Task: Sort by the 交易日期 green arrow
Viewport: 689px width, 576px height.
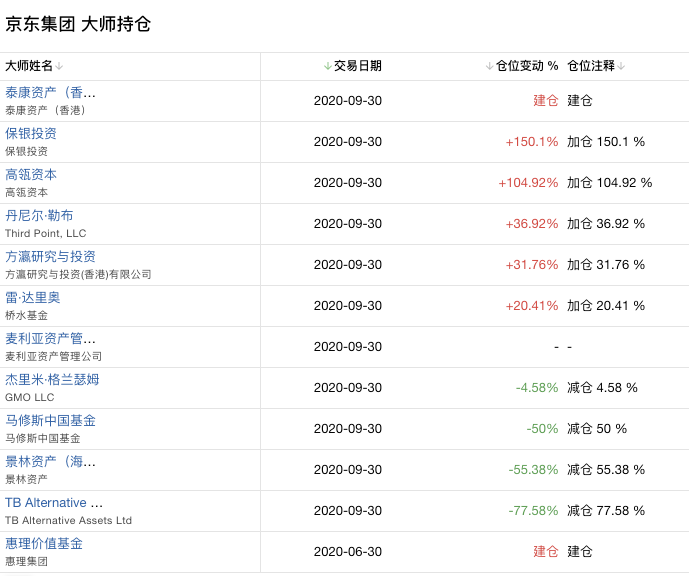Action: point(327,66)
